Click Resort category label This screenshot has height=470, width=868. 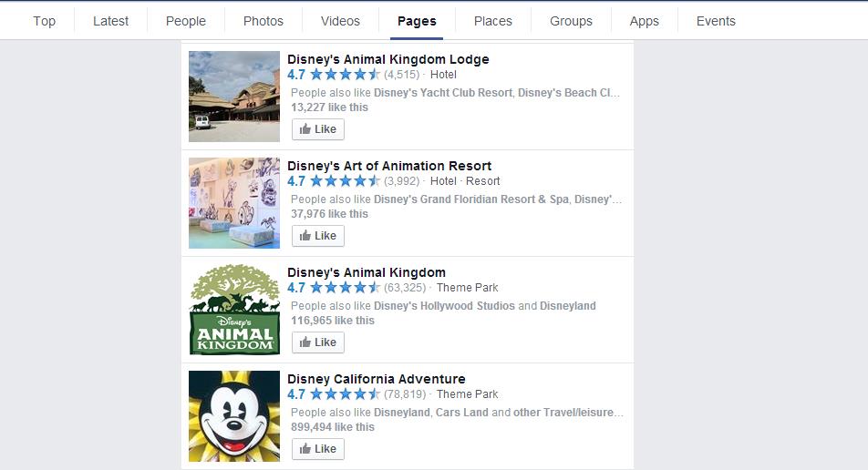coord(482,181)
